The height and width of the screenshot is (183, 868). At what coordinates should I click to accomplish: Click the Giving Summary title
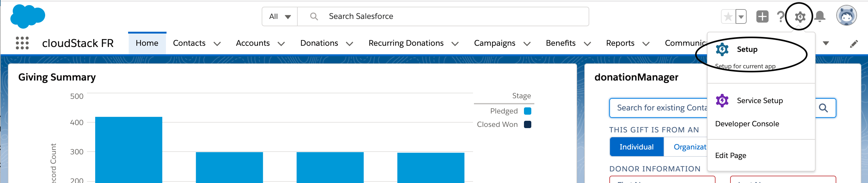[x=57, y=77]
